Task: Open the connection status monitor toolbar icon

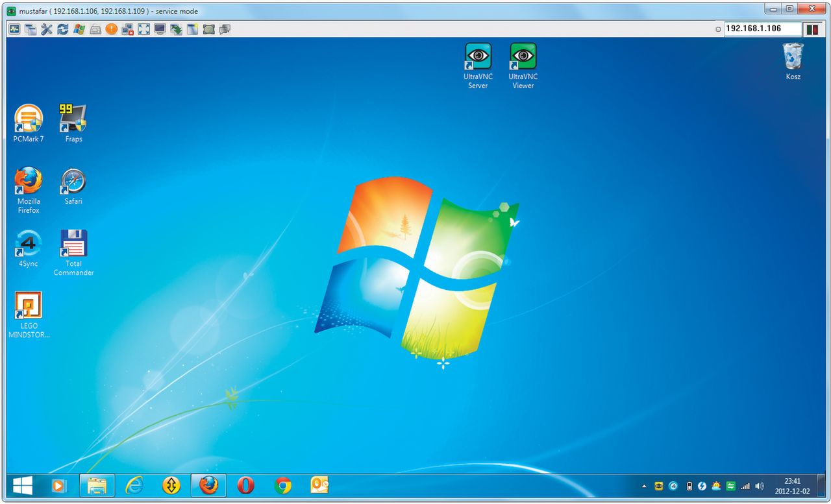Action: pyautogui.click(x=14, y=29)
